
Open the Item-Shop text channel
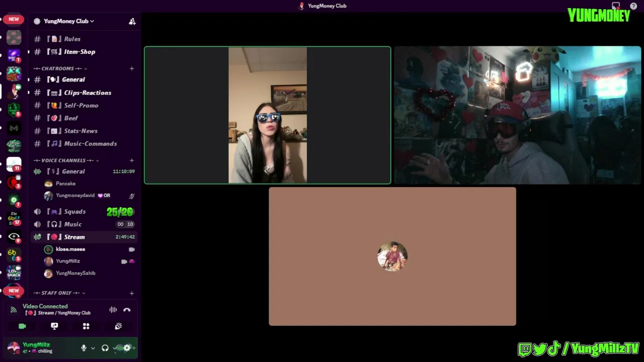[x=83, y=52]
